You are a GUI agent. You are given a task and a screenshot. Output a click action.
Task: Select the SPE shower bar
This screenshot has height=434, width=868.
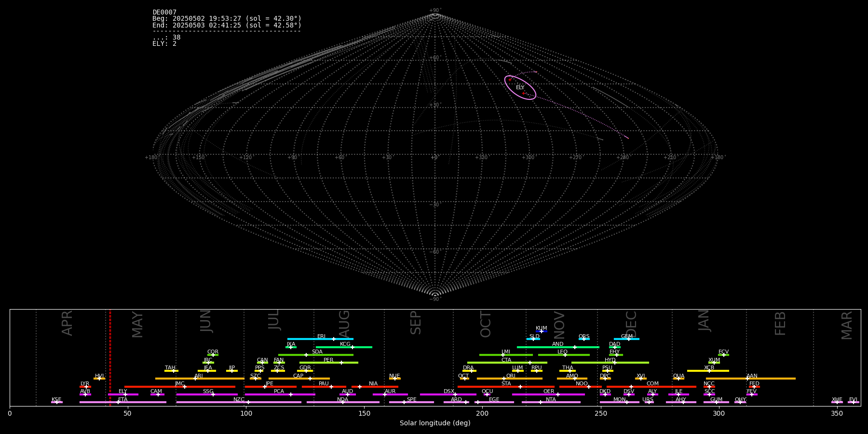411,402
